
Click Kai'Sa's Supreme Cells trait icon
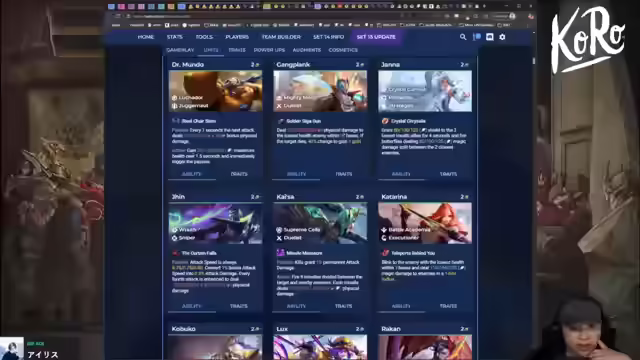pos(279,230)
